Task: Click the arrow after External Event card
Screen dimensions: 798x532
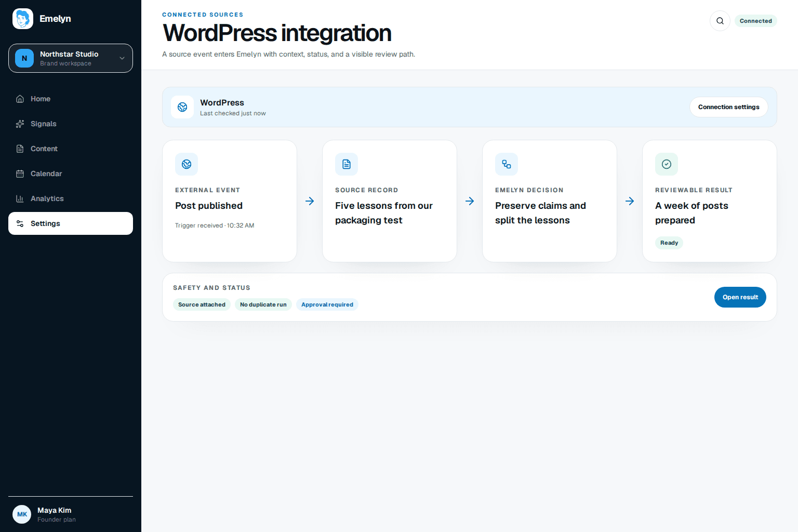Action: click(310, 201)
